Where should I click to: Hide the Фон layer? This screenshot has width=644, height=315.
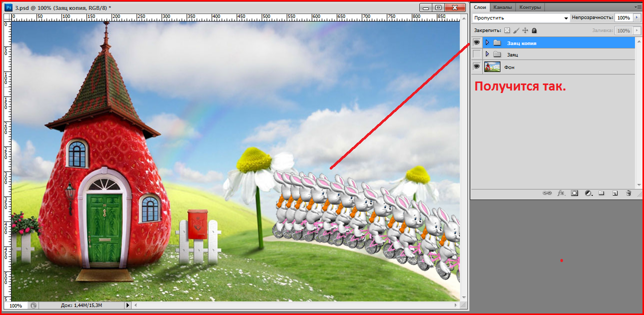(x=477, y=66)
